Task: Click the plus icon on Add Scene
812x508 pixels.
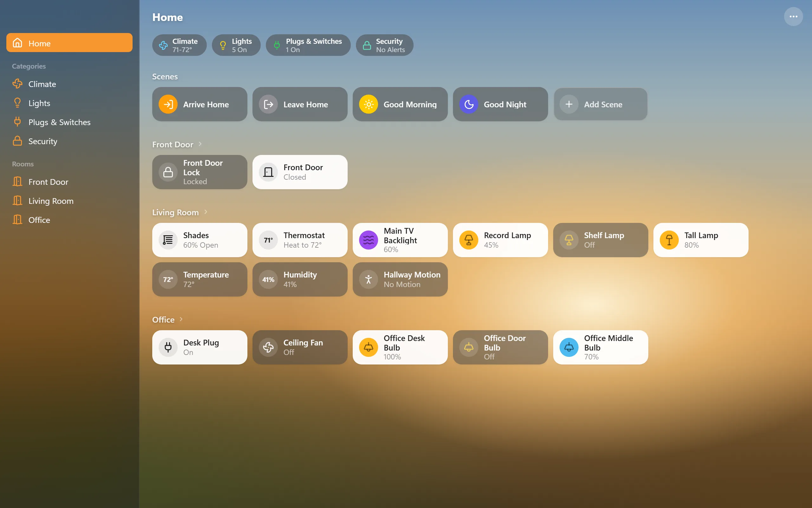Action: 569,104
